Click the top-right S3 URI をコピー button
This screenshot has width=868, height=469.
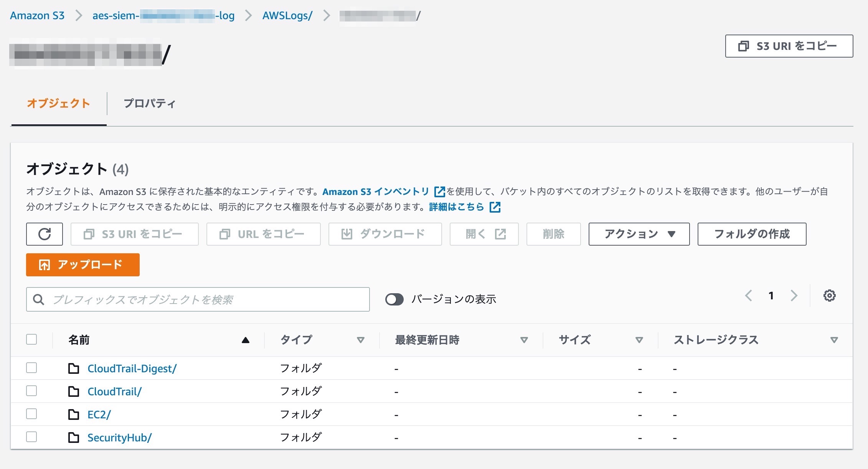789,46
